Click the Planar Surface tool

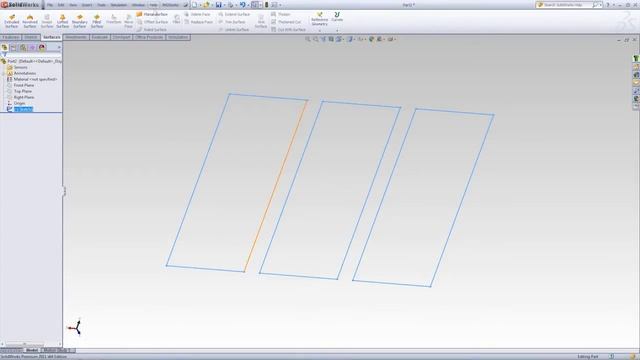click(x=152, y=14)
